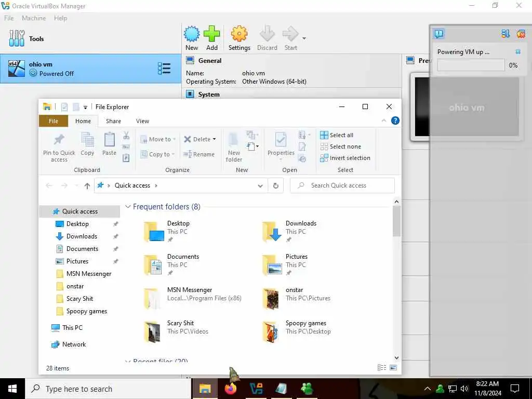Select Network in navigation pane
The width and height of the screenshot is (532, 399).
pyautogui.click(x=74, y=344)
